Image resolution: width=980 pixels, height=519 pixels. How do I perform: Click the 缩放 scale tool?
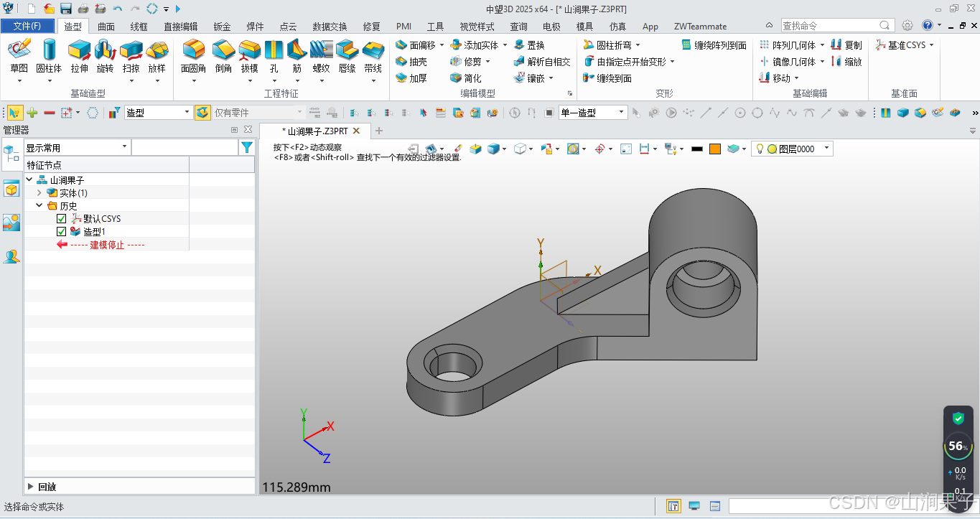846,62
